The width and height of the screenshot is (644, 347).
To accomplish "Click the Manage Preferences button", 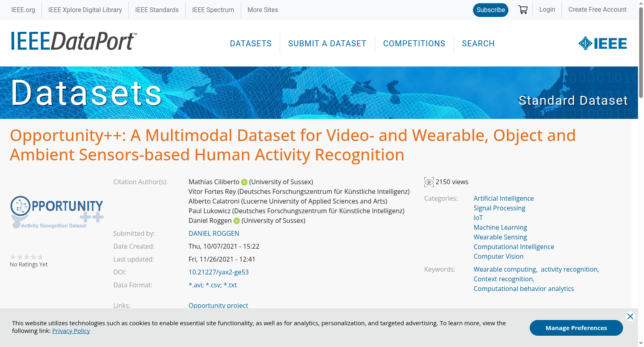I will click(576, 328).
